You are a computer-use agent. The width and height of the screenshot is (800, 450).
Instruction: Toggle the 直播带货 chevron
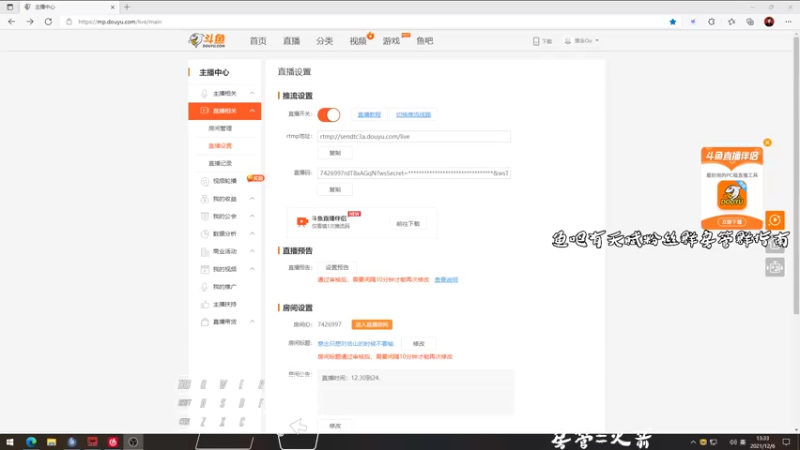[252, 322]
